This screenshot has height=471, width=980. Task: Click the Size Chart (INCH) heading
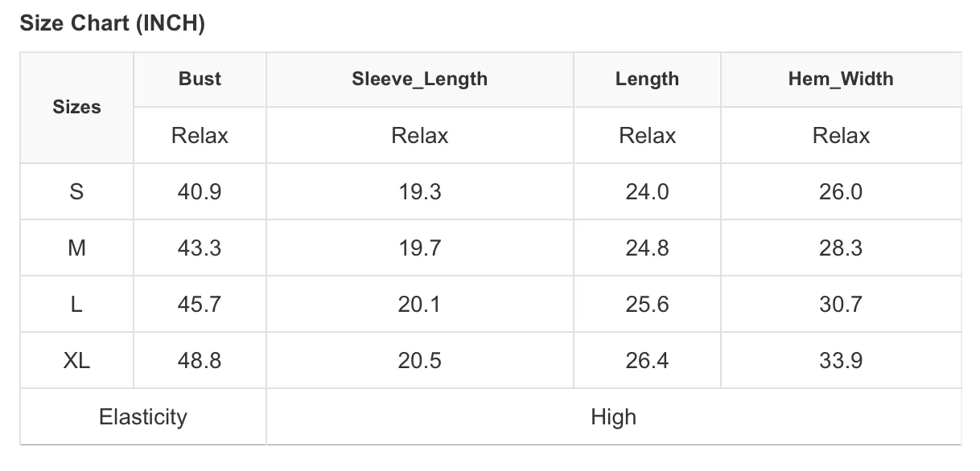click(113, 24)
